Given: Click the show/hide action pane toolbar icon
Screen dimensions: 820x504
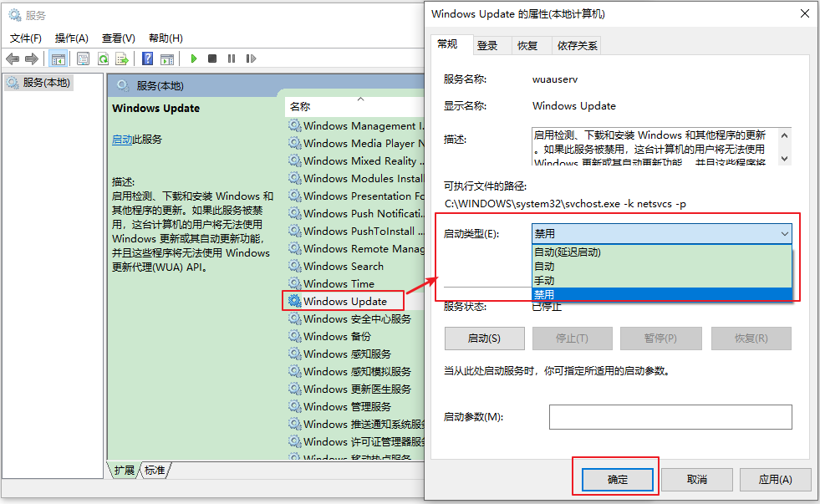Looking at the screenshot, I should coord(167,59).
